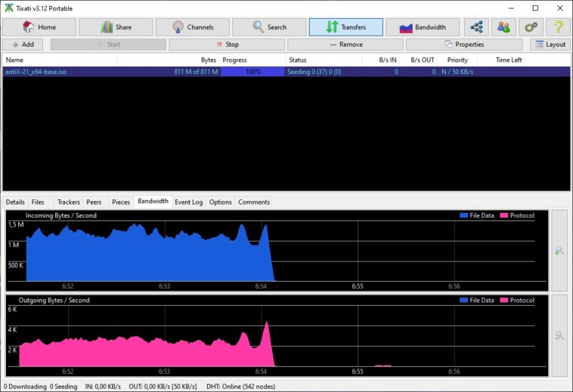
Task: Open the Layout options
Action: (550, 45)
